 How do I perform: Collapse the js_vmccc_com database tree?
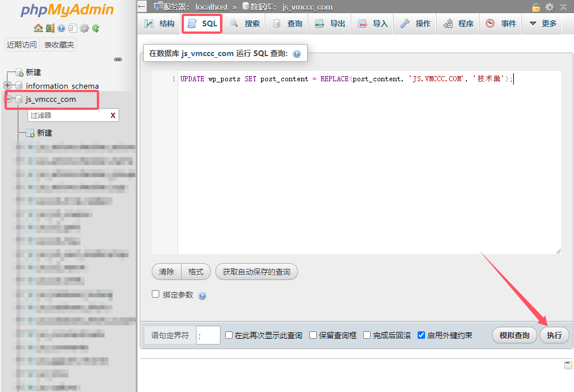pyautogui.click(x=8, y=100)
